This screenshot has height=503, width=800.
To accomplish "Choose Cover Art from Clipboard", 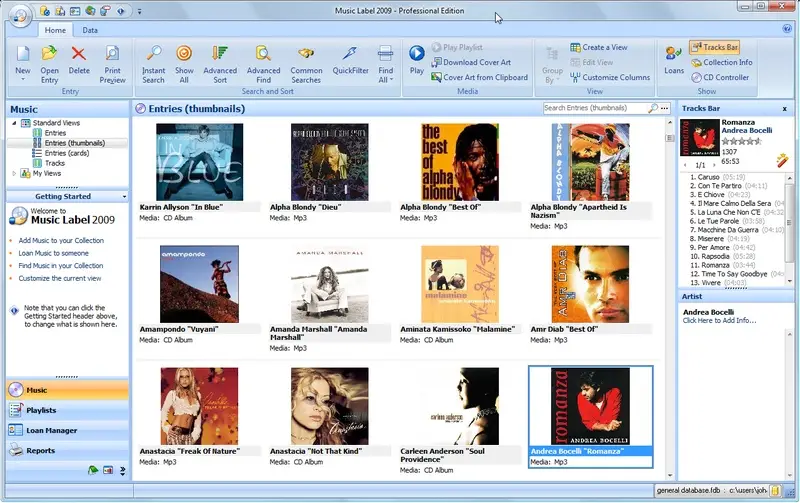I will click(x=479, y=78).
